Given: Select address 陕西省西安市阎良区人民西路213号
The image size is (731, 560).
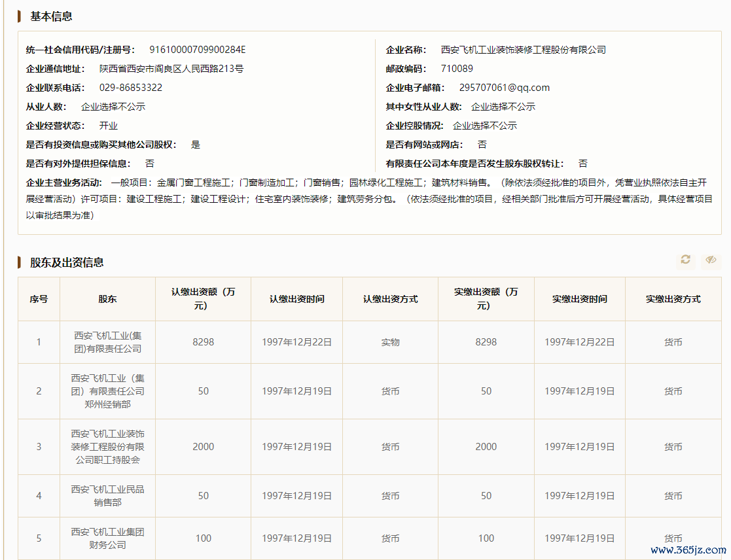Looking at the screenshot, I should 171,69.
